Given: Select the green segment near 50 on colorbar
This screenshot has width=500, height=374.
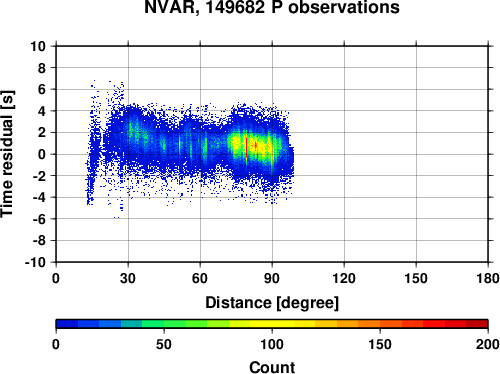Looking at the screenshot, I should point(164,323).
